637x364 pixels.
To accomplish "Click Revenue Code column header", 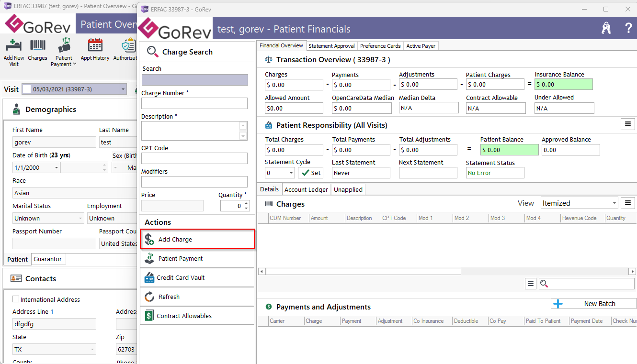I will tap(580, 218).
